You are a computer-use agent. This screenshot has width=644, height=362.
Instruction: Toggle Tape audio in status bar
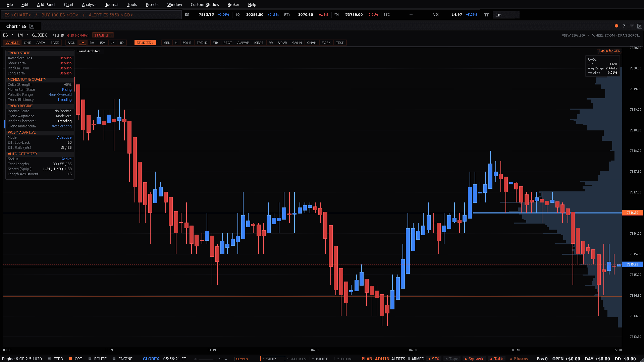click(452, 359)
